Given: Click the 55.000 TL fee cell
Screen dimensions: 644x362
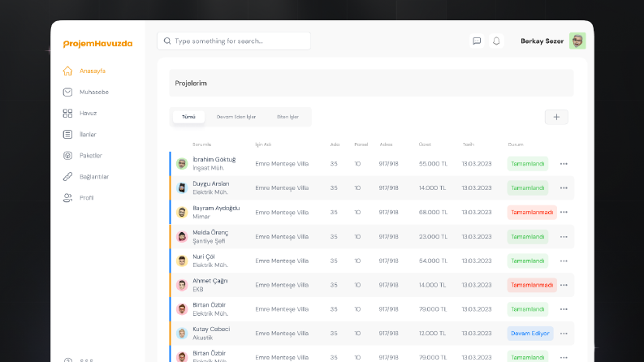Looking at the screenshot, I should point(433,164).
